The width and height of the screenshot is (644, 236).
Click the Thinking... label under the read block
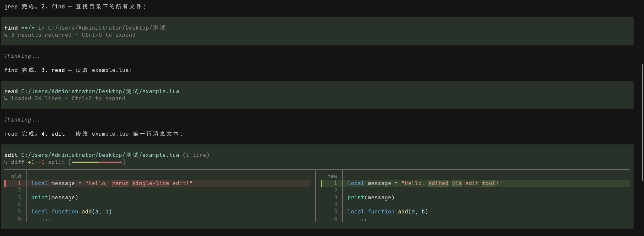coord(22,120)
